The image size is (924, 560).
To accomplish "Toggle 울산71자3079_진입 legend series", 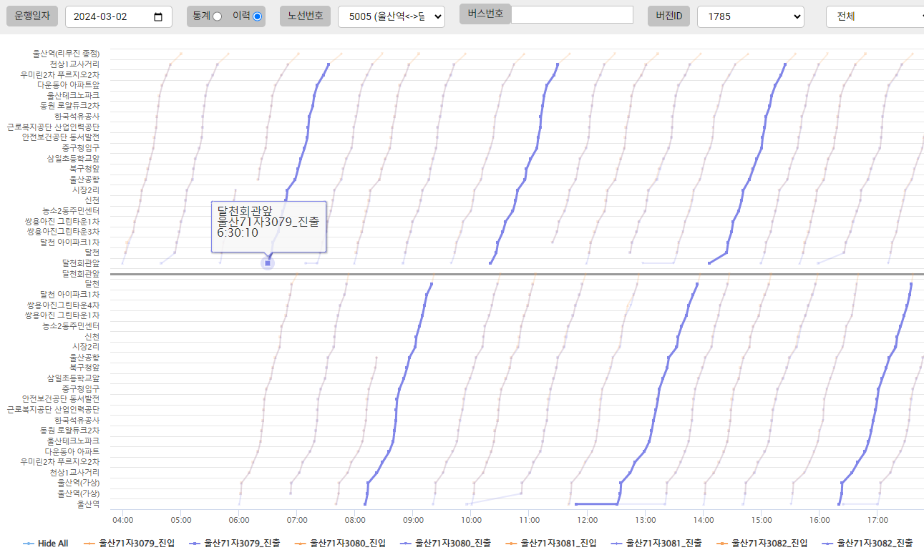I will coord(136,544).
